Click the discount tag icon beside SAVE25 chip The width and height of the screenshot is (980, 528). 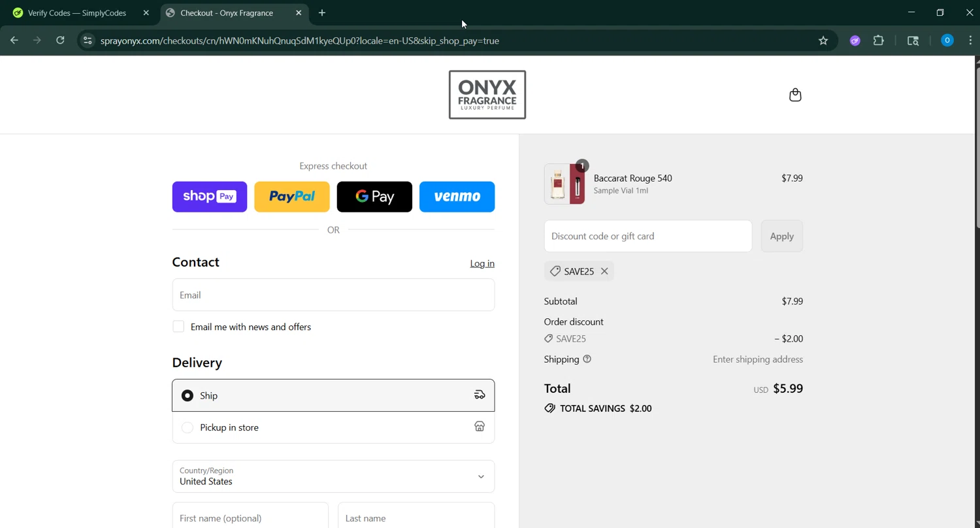(555, 271)
